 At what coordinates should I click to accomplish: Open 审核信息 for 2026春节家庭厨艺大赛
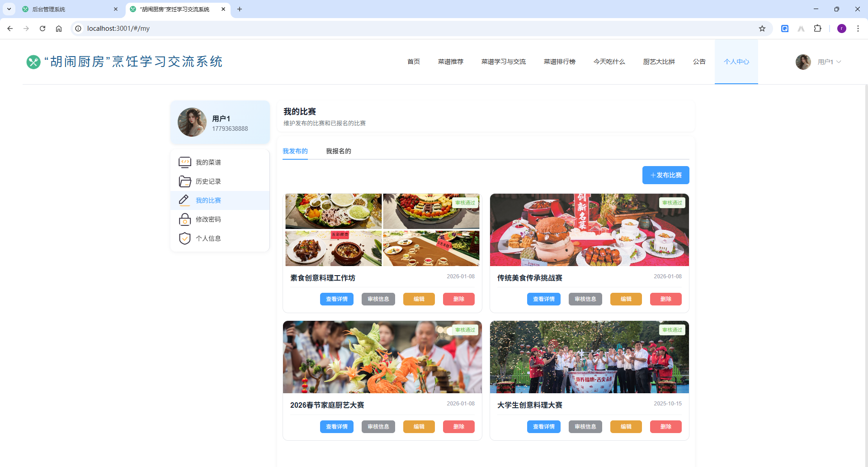pos(378,427)
